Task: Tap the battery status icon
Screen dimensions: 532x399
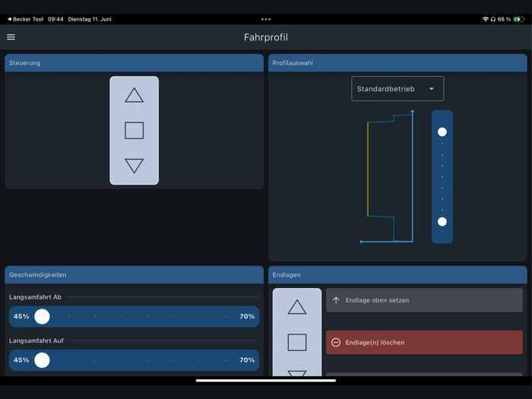Action: [519, 19]
